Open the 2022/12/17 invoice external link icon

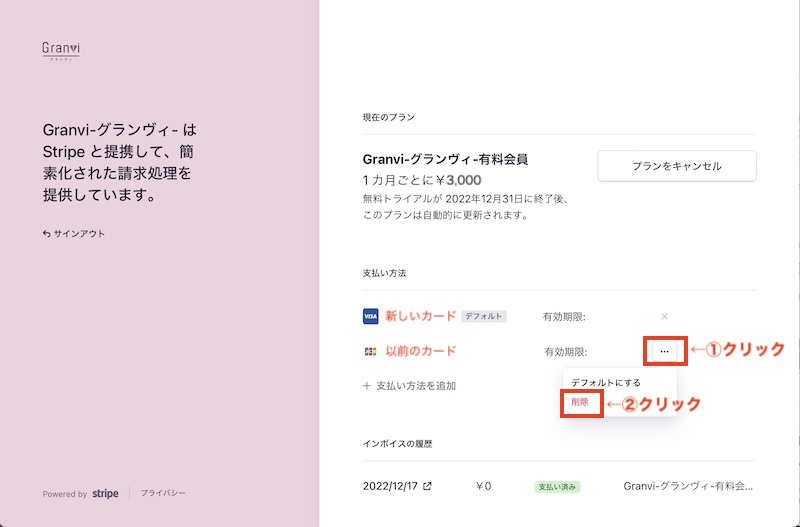[x=427, y=486]
